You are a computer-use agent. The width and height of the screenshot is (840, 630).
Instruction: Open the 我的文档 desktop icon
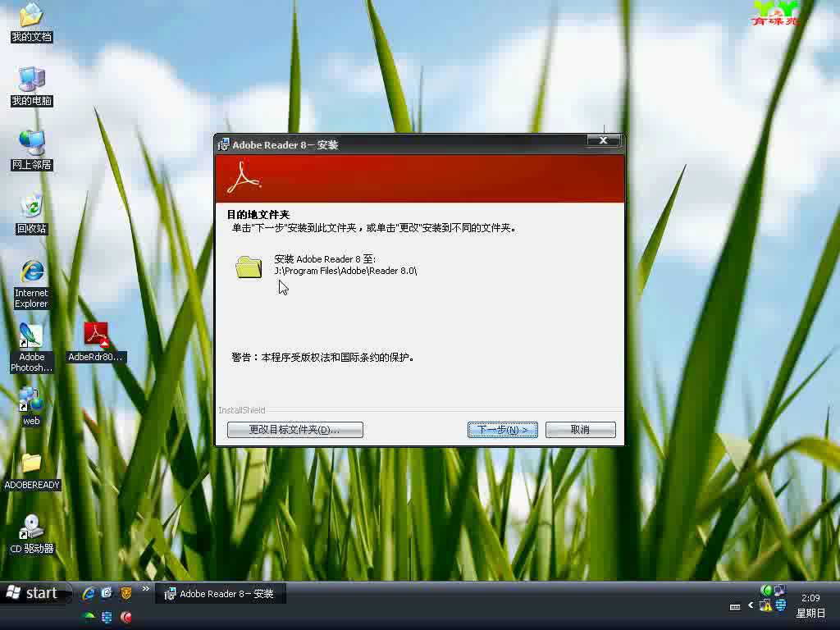tap(31, 22)
